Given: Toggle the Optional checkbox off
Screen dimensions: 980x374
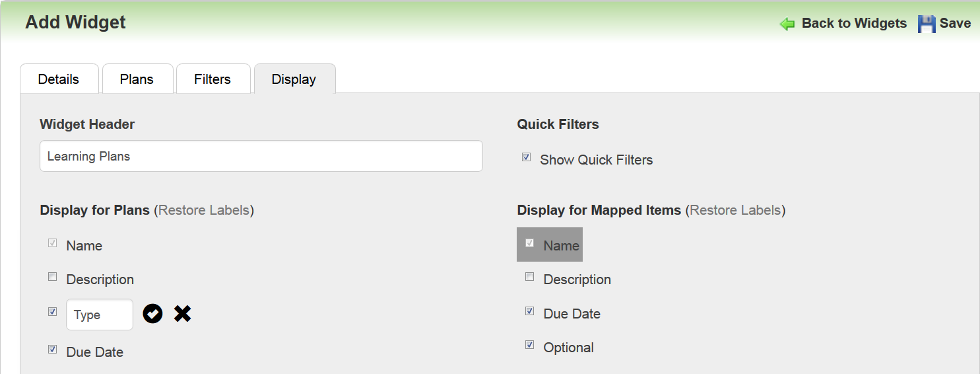Looking at the screenshot, I should coord(529,345).
